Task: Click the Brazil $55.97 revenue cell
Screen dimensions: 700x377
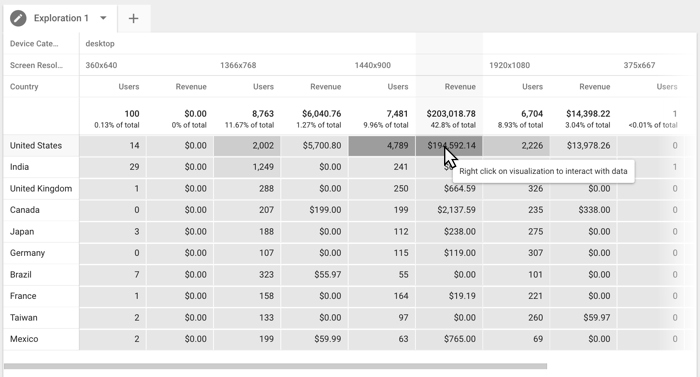Action: click(x=315, y=274)
